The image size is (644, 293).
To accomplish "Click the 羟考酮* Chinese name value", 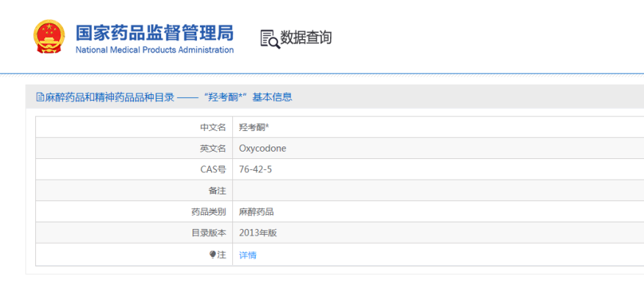I will pyautogui.click(x=254, y=127).
